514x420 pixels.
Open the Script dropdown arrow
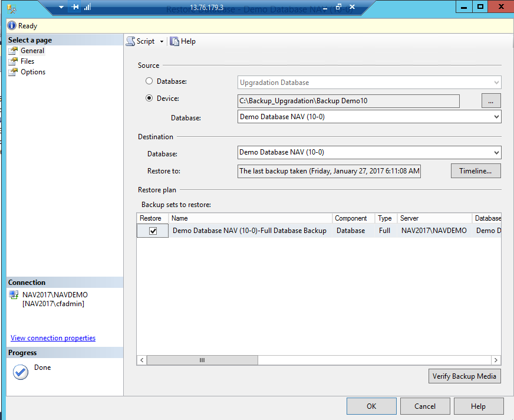tap(162, 42)
